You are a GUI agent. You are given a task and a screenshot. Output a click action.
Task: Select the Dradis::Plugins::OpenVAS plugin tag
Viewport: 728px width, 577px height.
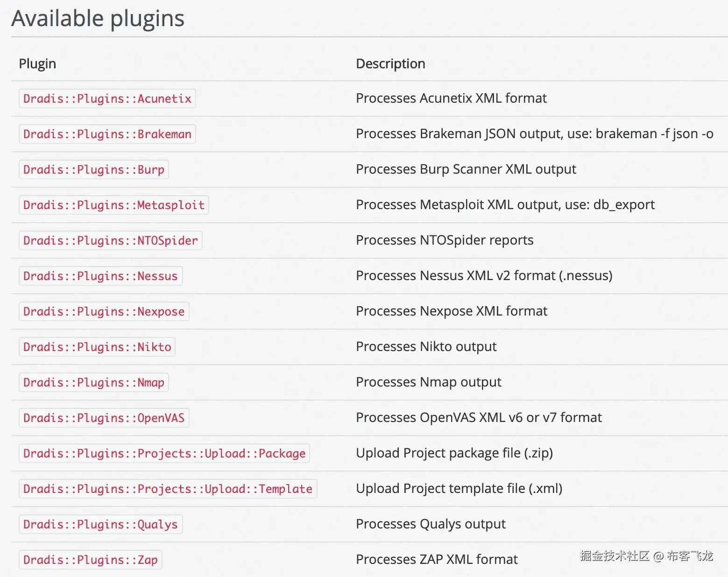104,418
